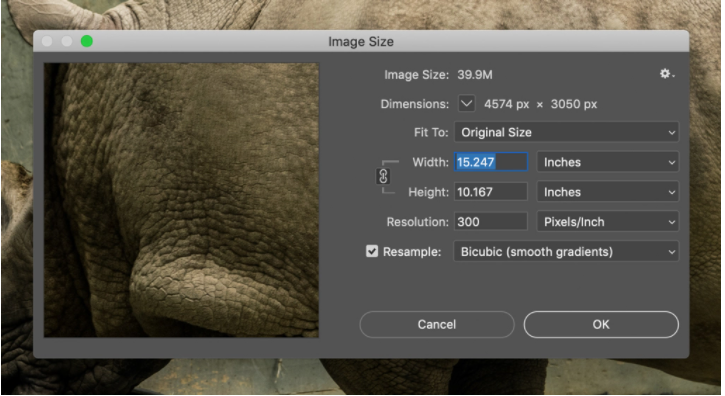This screenshot has height=396, width=725.
Task: Click the Height field showing 10.167
Action: [491, 192]
